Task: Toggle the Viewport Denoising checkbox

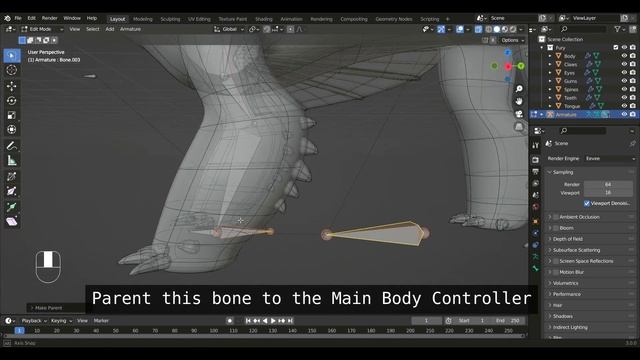Action: click(587, 203)
